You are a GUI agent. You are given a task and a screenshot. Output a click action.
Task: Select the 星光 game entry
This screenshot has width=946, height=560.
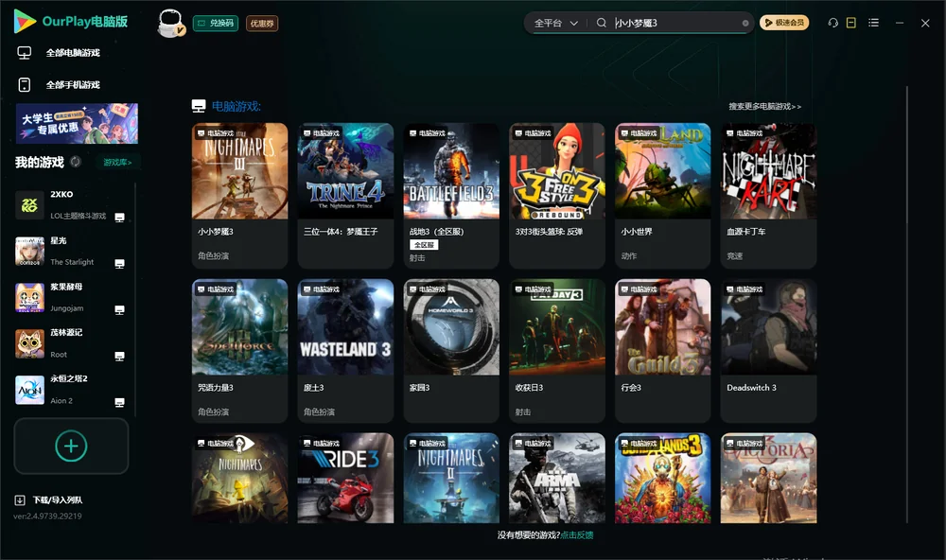click(71, 252)
